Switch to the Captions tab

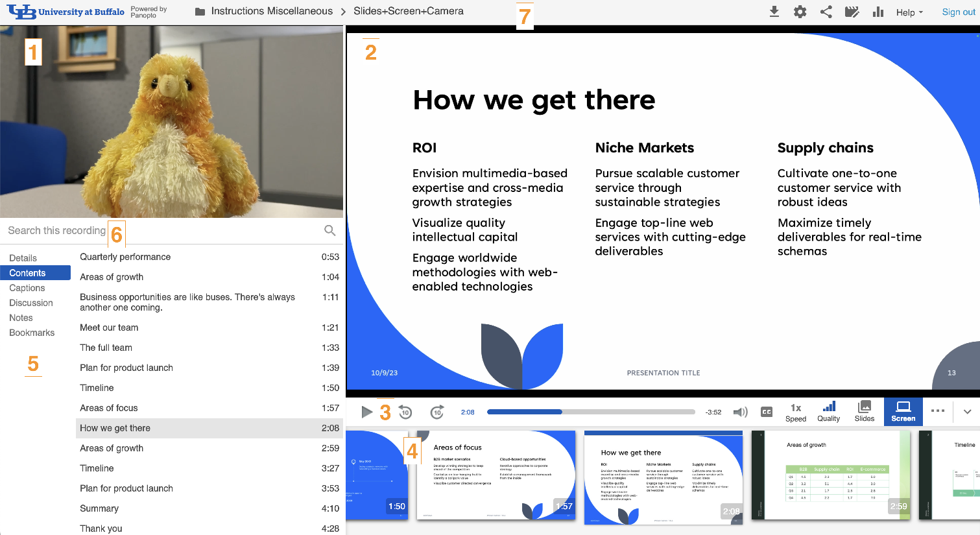(27, 288)
